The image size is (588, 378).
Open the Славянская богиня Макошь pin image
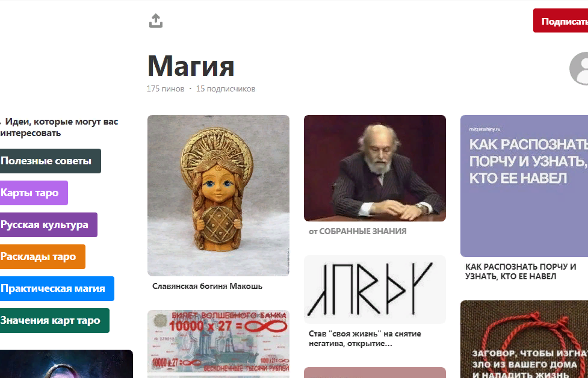[218, 196]
